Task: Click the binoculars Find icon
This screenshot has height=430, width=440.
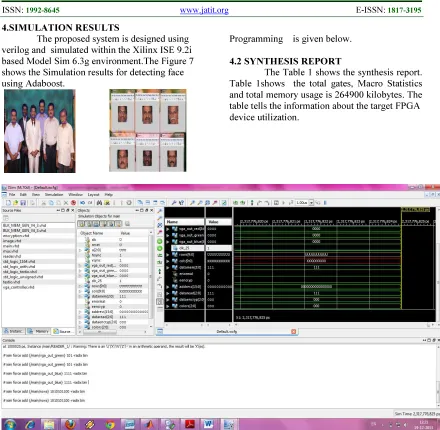Action: (99, 203)
